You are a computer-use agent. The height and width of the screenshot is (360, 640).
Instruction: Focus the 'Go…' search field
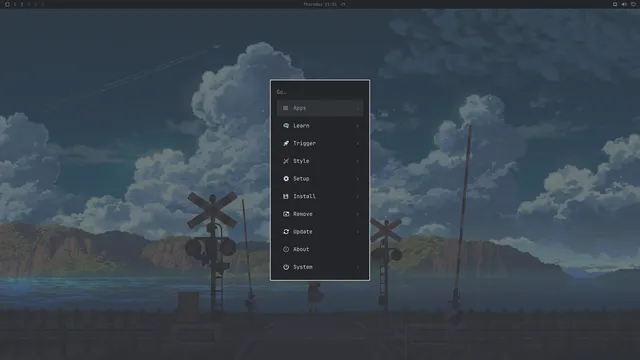[320, 92]
